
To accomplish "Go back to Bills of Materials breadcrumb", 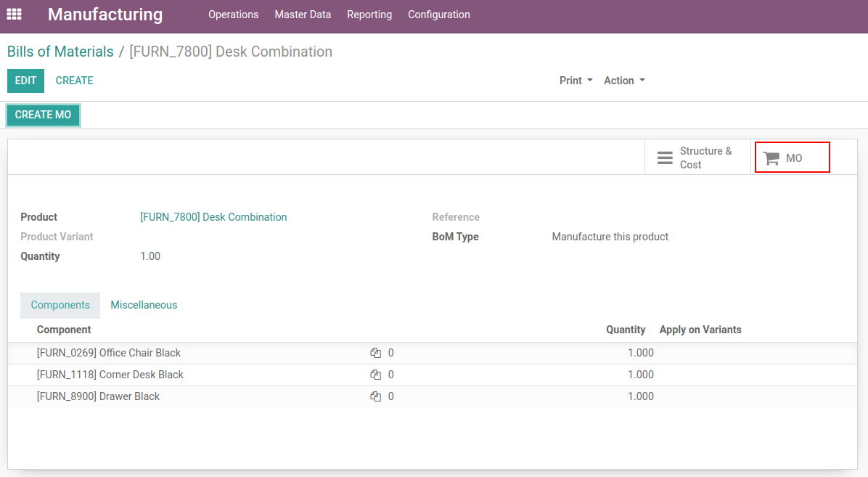I will coord(60,52).
